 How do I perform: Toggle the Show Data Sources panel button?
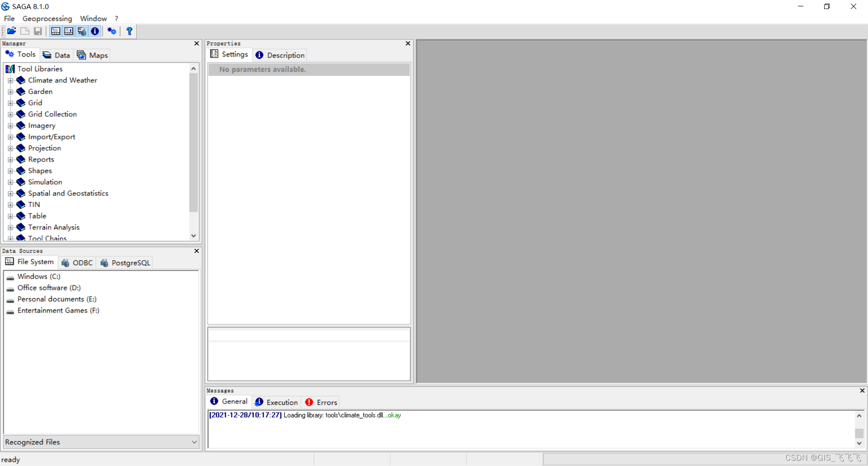pyautogui.click(x=82, y=31)
